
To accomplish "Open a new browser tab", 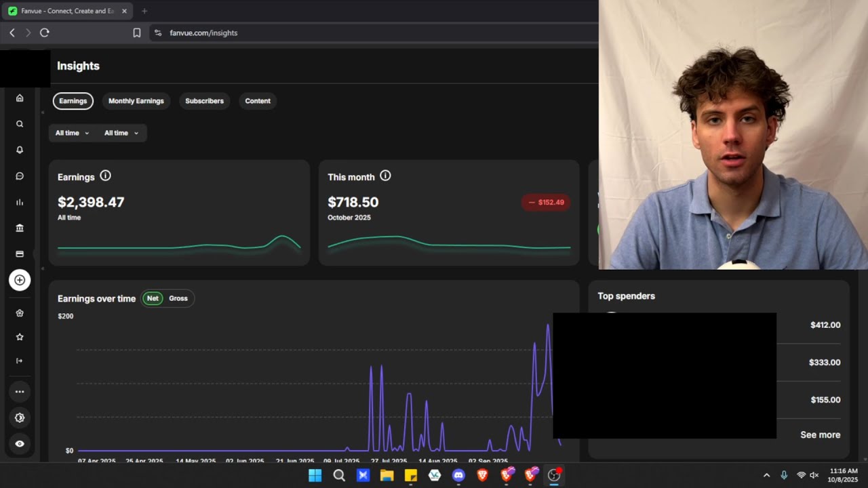I will 144,11.
